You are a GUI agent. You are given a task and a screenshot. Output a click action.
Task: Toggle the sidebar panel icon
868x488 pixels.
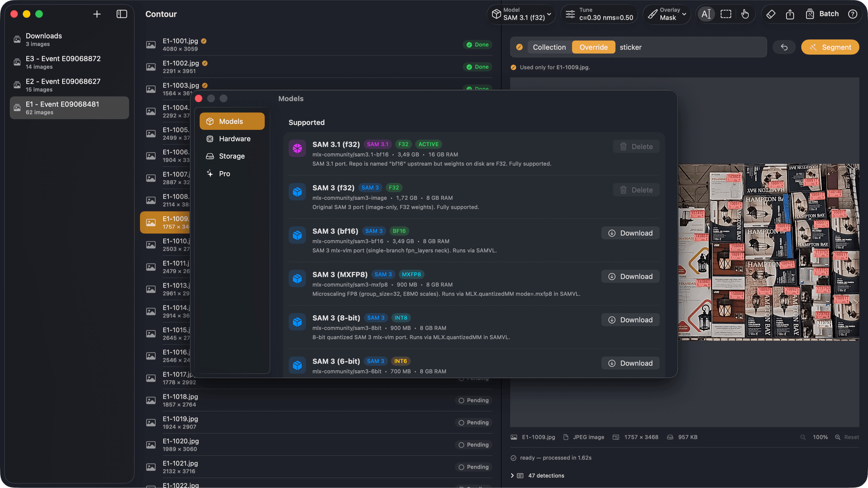122,14
